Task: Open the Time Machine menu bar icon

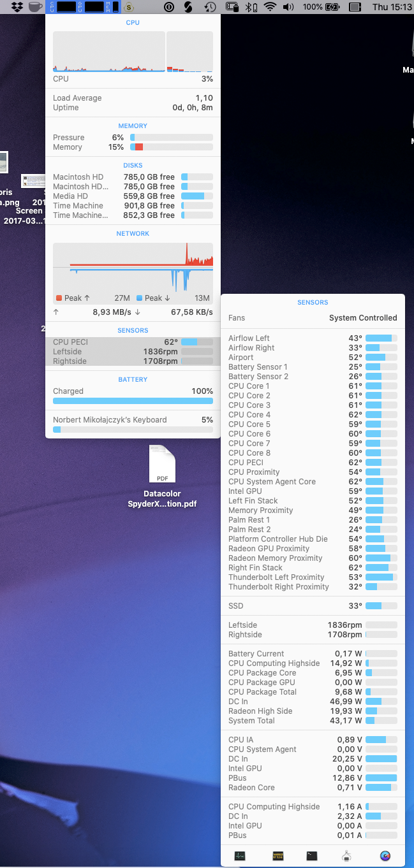Action: click(210, 7)
